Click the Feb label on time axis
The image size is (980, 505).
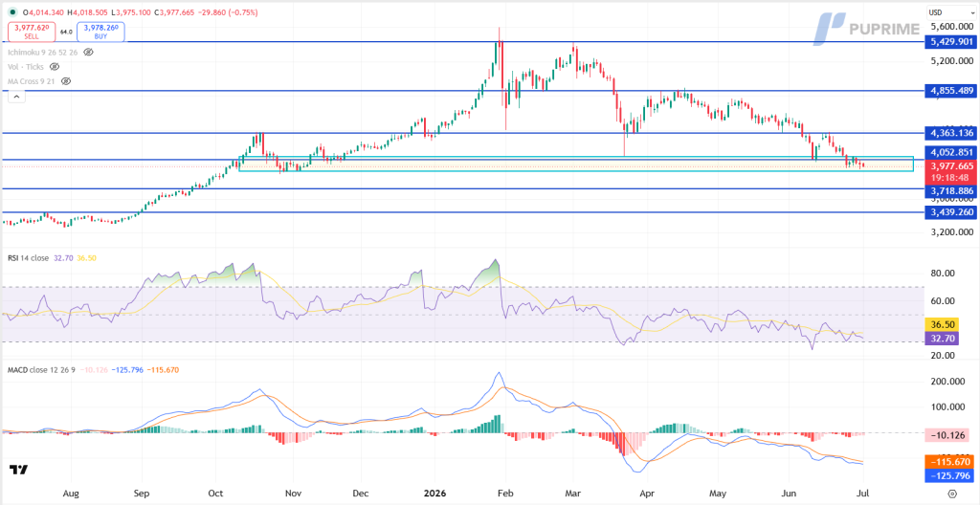coord(506,494)
